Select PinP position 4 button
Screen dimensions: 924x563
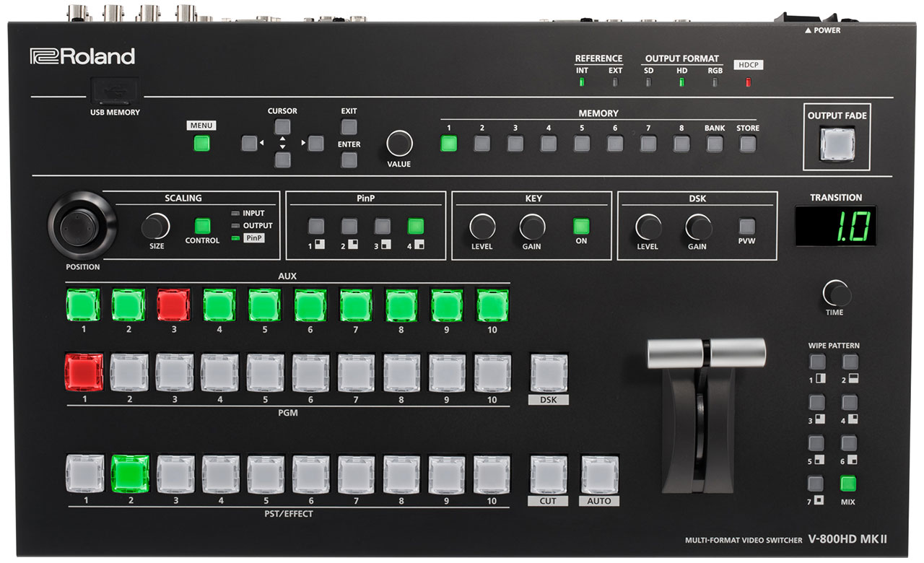pos(416,226)
